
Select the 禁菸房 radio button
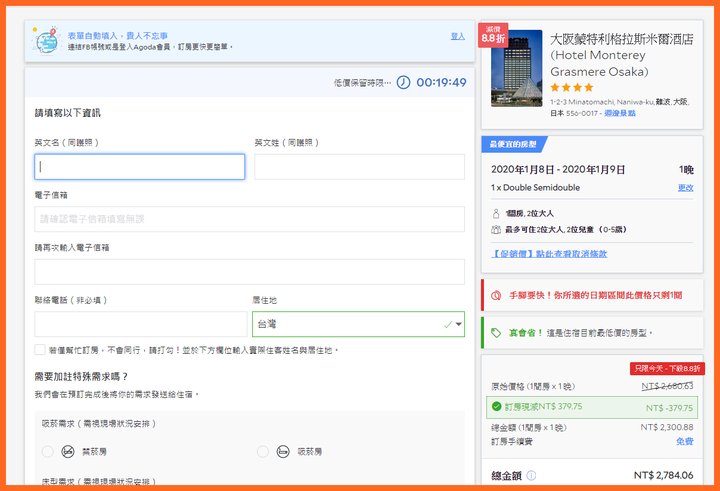pos(48,452)
